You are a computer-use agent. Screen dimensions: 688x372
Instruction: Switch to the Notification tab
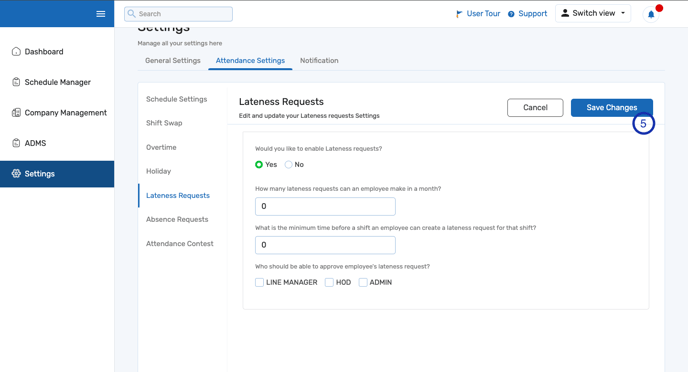(x=319, y=61)
